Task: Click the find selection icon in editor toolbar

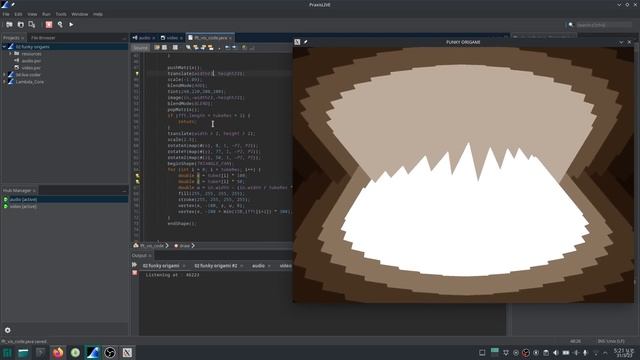Action: pos(188,48)
